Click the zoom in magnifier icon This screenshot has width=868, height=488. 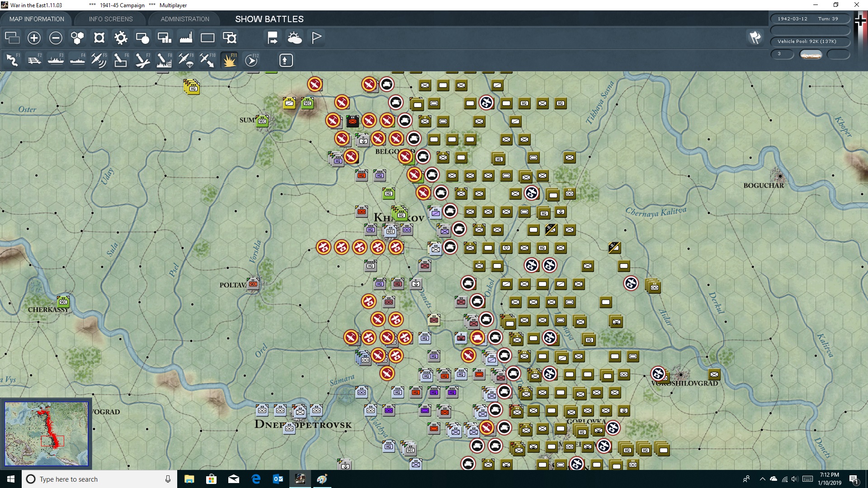pyautogui.click(x=34, y=38)
